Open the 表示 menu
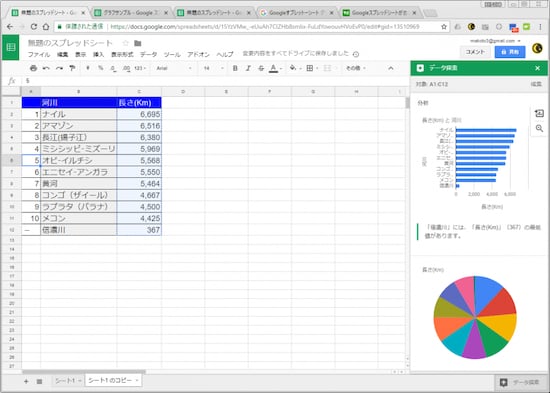This screenshot has height=393, width=550. (x=80, y=54)
